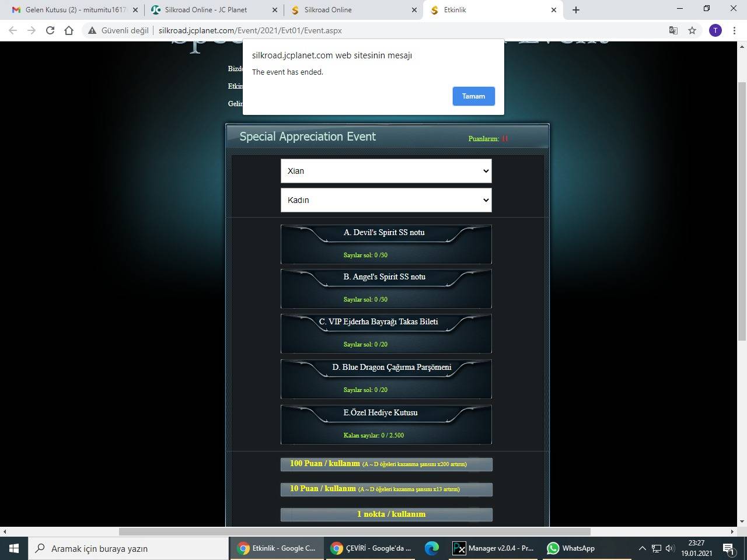Click the horizontal scrollbar at the page bottom

[x=354, y=531]
